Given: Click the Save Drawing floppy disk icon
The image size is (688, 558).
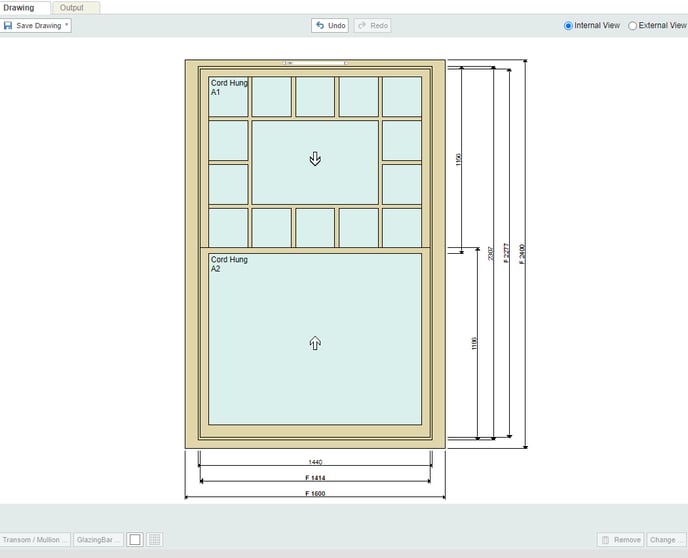Looking at the screenshot, I should [9, 25].
